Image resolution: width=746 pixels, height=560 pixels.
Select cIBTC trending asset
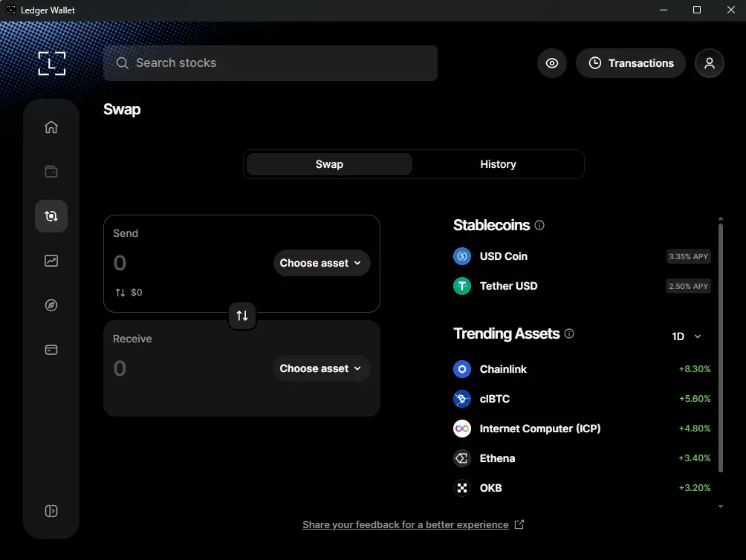(x=582, y=399)
